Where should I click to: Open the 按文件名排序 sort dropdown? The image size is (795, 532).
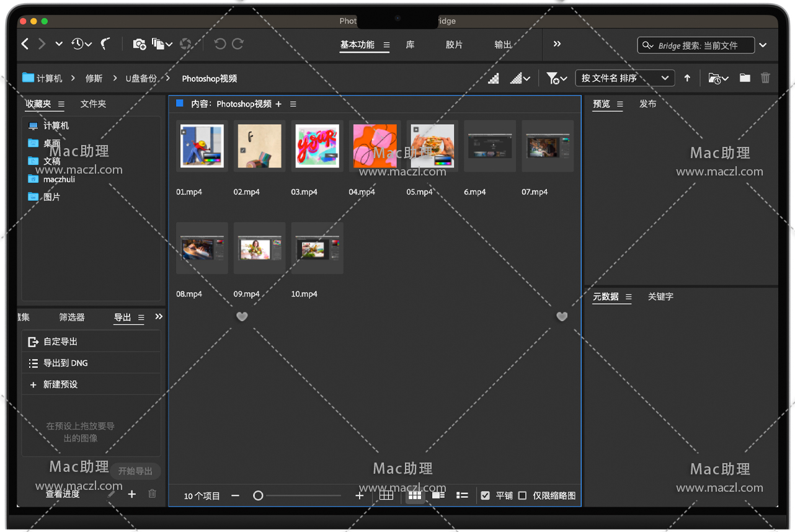[624, 78]
